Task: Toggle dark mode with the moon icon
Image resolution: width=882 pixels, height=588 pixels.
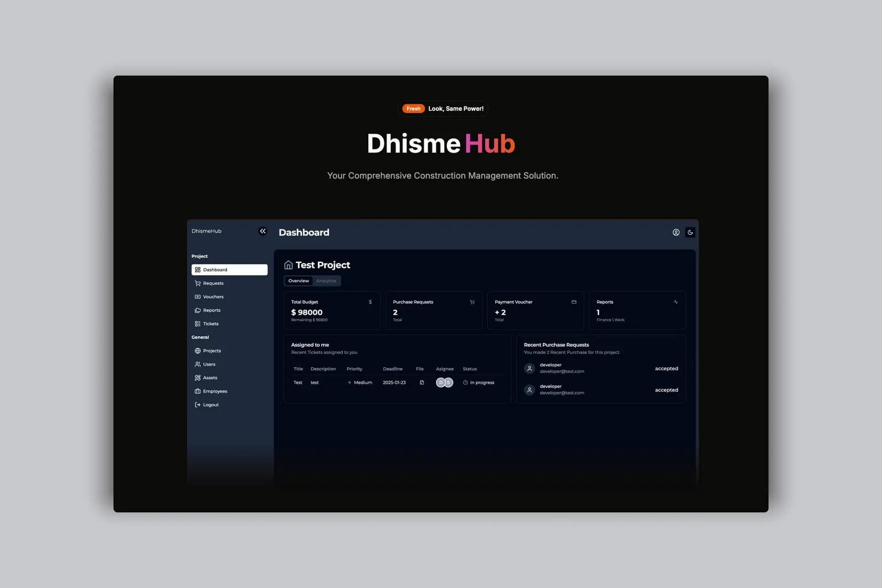Action: pyautogui.click(x=690, y=232)
